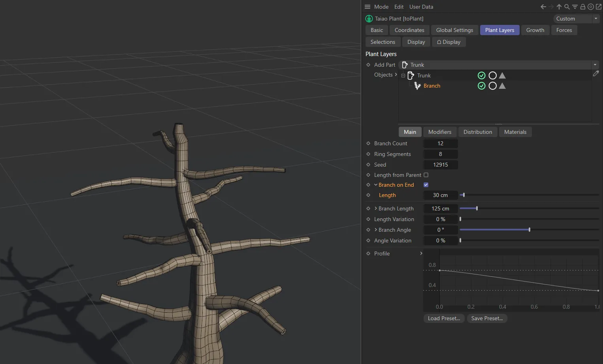Click the filter icon in the toolbar

(x=575, y=7)
